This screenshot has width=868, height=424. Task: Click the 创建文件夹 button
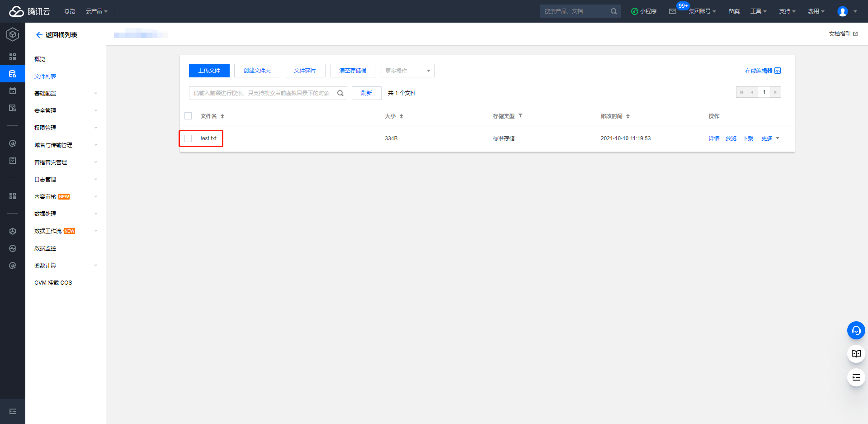(x=257, y=71)
